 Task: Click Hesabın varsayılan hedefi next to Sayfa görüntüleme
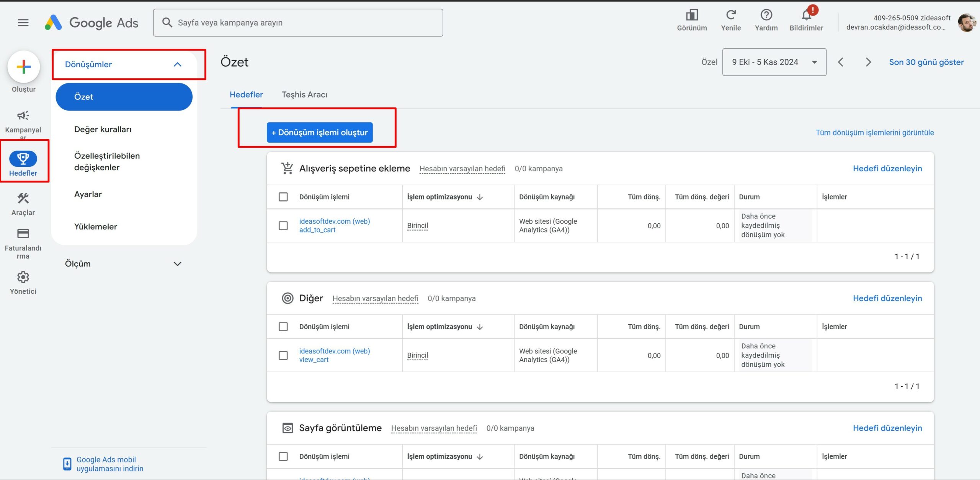pyautogui.click(x=434, y=428)
